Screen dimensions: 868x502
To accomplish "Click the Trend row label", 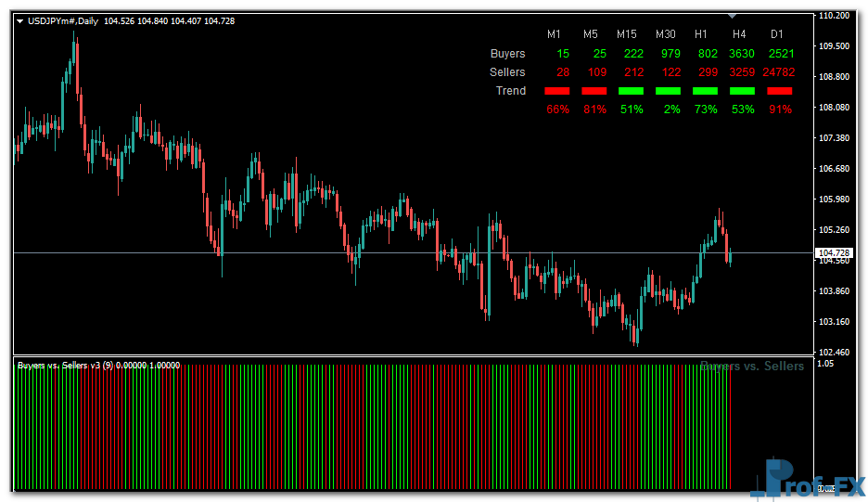I will pos(511,91).
